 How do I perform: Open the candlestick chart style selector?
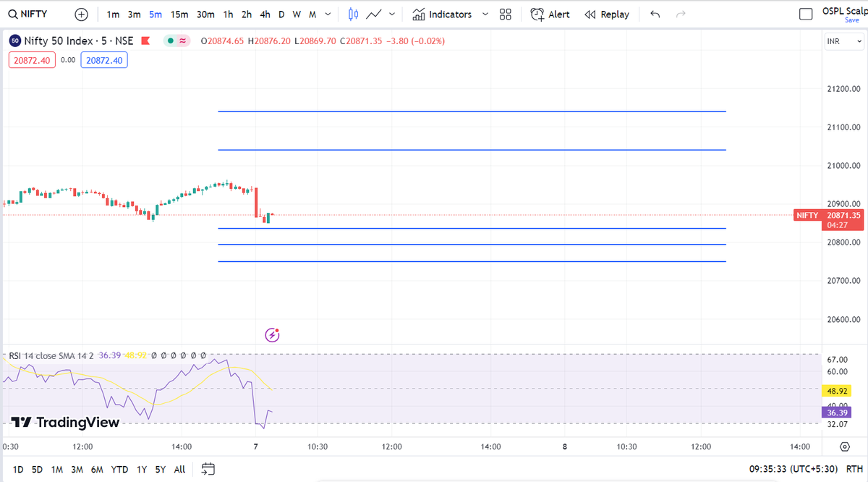tap(353, 14)
